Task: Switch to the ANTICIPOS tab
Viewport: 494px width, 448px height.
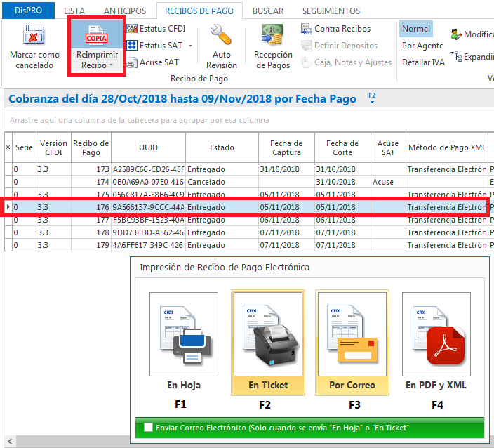Action: (125, 11)
